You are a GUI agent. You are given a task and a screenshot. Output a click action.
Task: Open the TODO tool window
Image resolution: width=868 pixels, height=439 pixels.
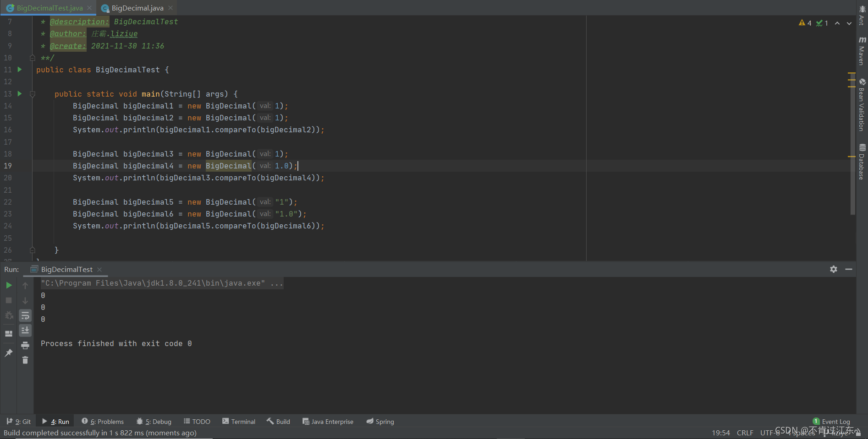(x=197, y=422)
